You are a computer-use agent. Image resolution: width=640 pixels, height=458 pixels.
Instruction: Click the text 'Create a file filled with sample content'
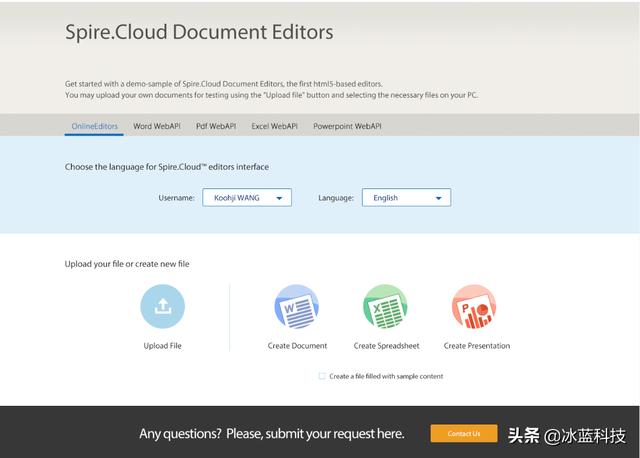click(x=386, y=376)
